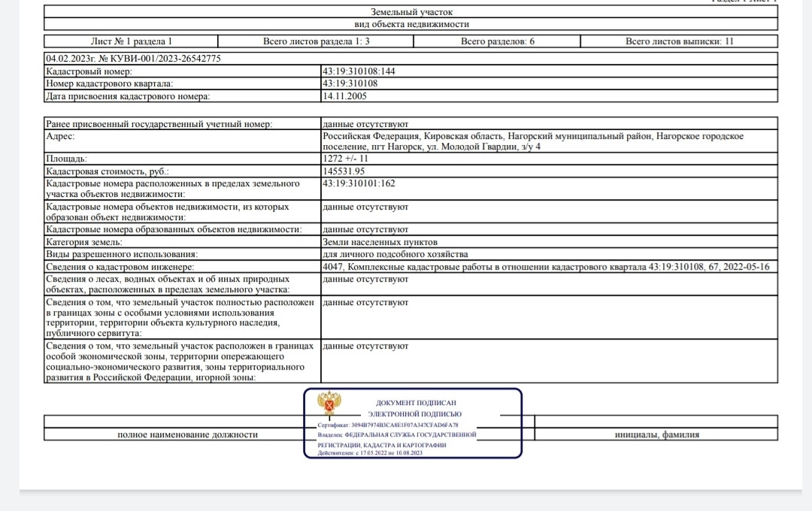Click 'Всего разделов: 6' cell
Image resolution: width=812 pixels, height=511 pixels.
(x=497, y=41)
